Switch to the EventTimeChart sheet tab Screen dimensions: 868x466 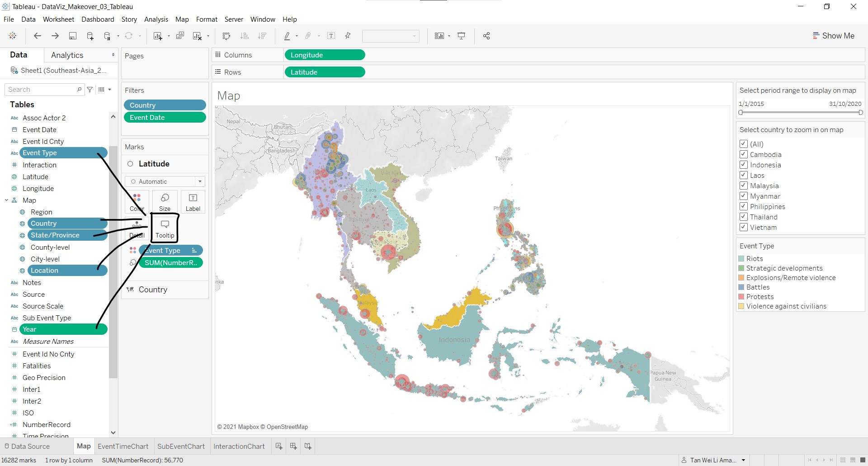(123, 446)
